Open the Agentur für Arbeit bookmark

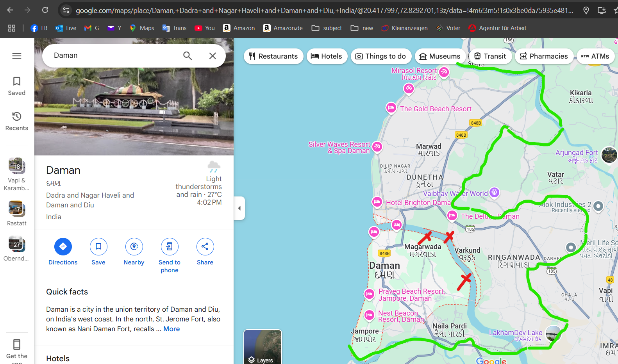[x=497, y=28]
